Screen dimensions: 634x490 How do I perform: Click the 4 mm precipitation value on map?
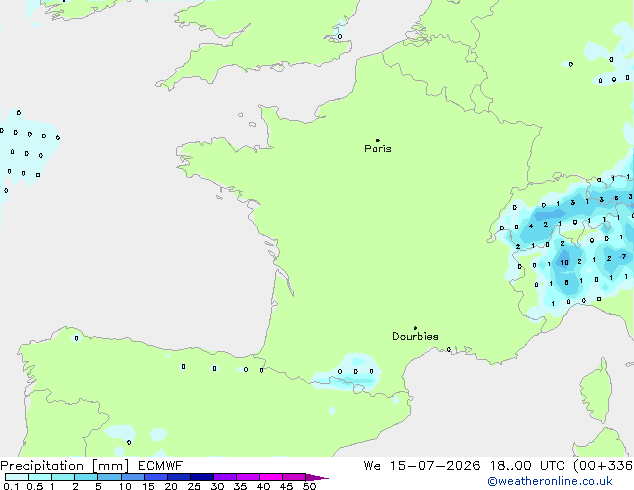tap(531, 226)
